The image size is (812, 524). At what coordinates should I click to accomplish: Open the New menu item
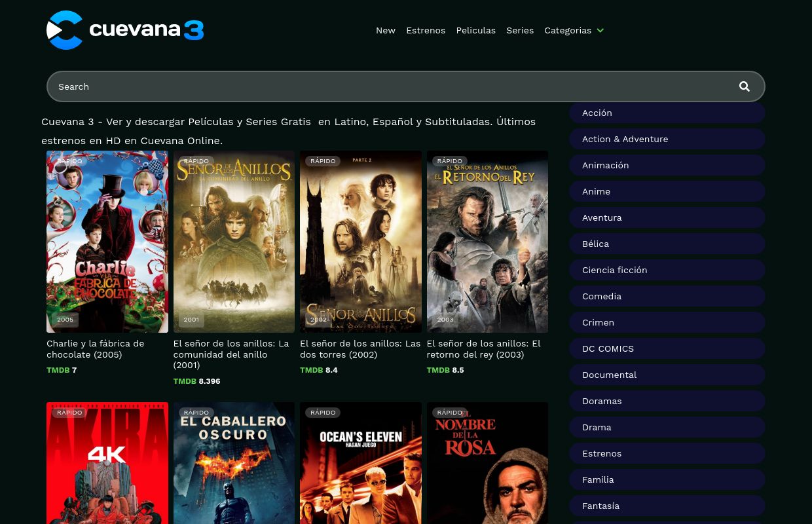coord(386,30)
